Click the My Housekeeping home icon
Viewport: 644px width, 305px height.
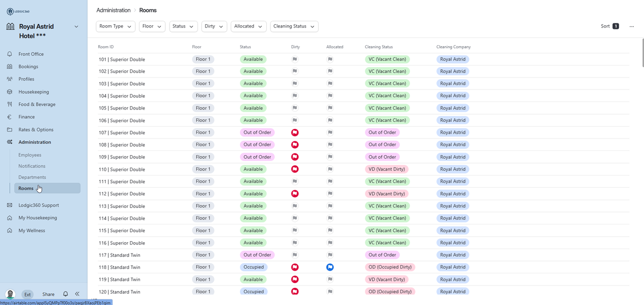pos(10,218)
